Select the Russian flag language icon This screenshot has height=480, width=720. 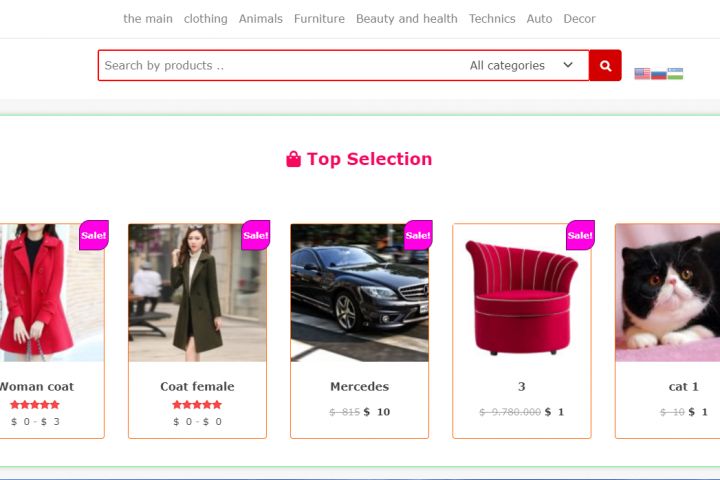(x=658, y=73)
